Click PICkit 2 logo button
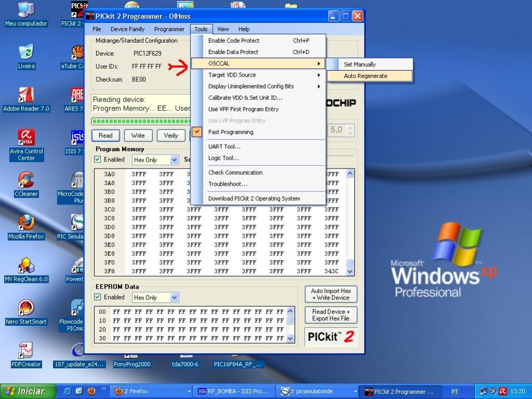This screenshot has width=532, height=399. tap(331, 337)
